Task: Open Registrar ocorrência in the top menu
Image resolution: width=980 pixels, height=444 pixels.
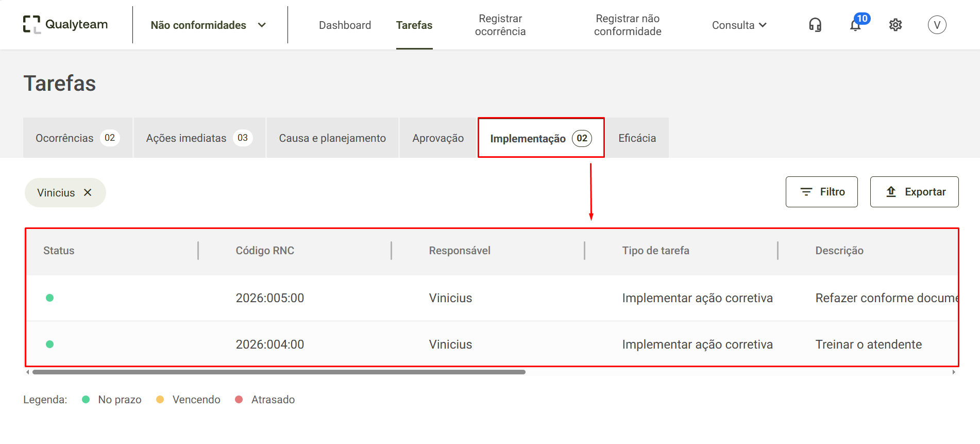Action: coord(500,25)
